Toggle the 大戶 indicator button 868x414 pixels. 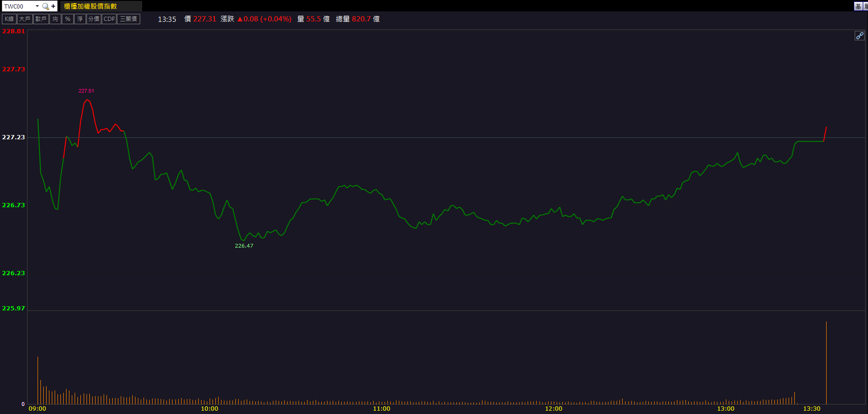point(25,19)
